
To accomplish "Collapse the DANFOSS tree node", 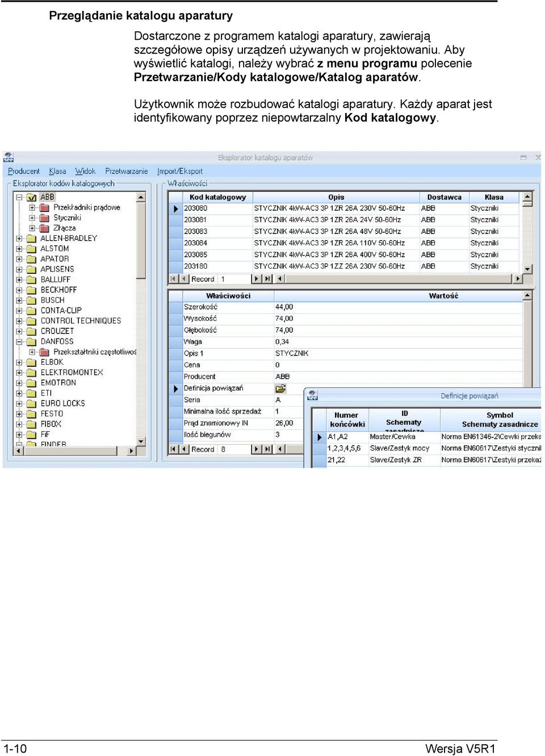I will point(19,342).
